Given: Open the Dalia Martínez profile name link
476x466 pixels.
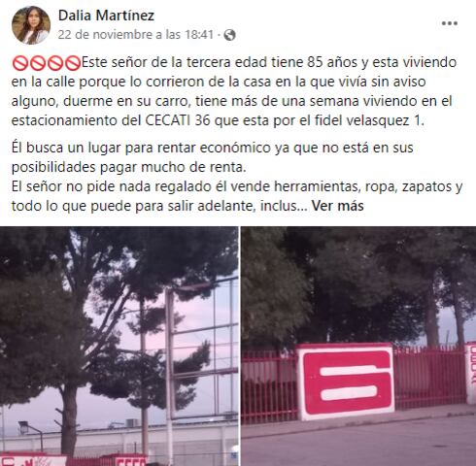Looking at the screenshot, I should (x=106, y=16).
